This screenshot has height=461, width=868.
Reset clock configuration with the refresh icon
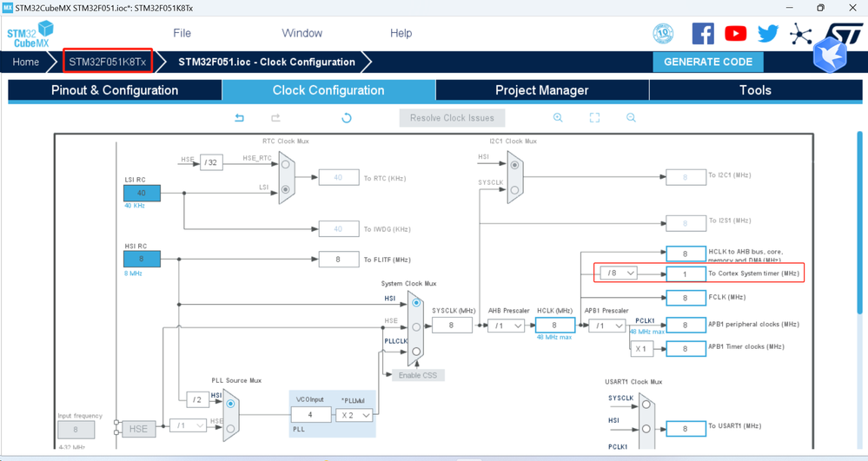pyautogui.click(x=347, y=118)
